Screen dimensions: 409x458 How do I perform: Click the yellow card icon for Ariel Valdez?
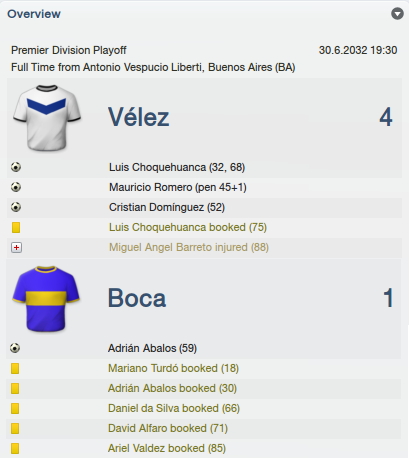click(15, 448)
